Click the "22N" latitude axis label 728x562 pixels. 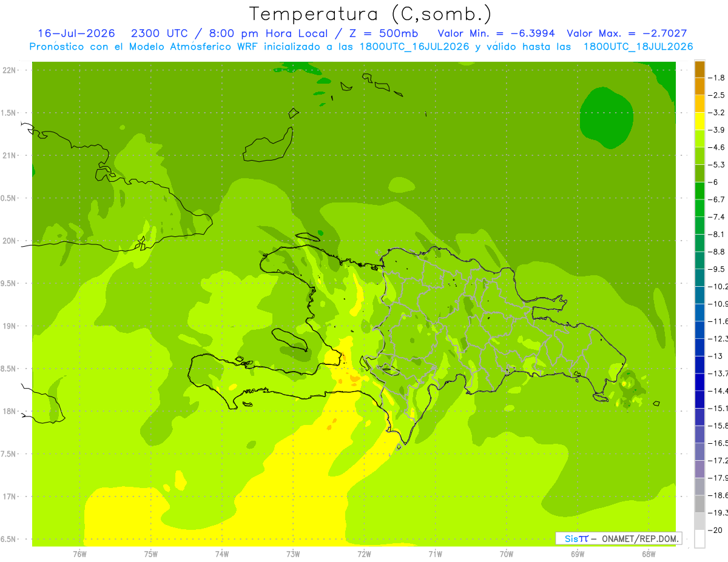click(x=9, y=70)
